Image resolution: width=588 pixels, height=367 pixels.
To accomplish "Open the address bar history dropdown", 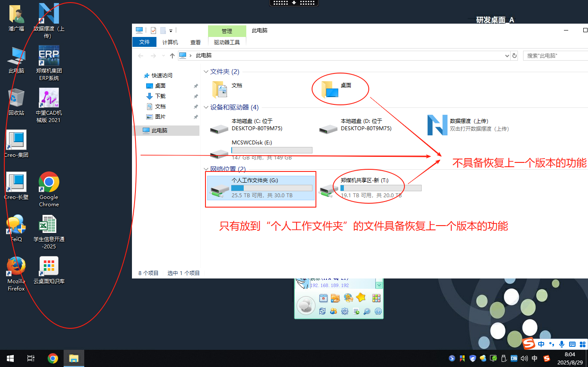I will (507, 56).
